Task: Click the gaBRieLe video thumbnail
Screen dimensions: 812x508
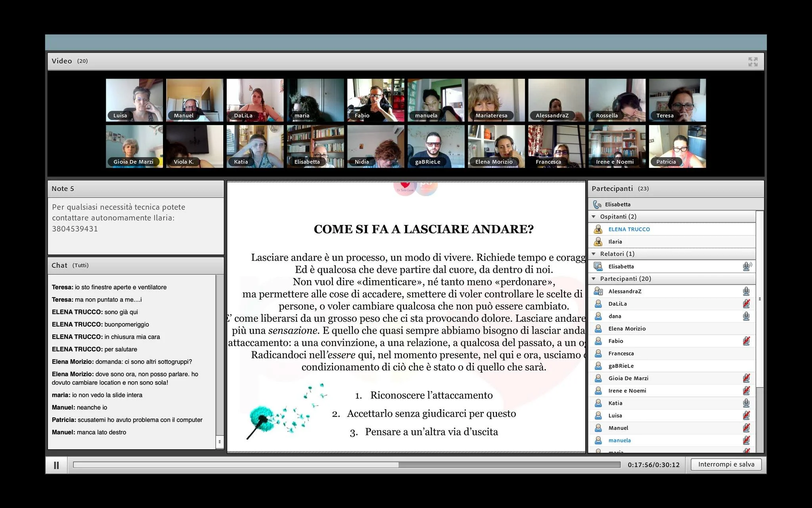Action: 436,146
